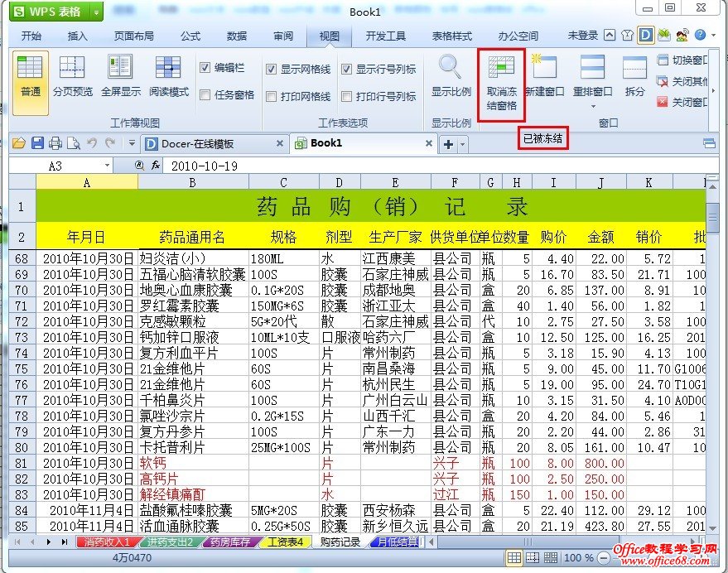Undo last action with undo arrow
This screenshot has height=573, width=728.
pos(92,142)
